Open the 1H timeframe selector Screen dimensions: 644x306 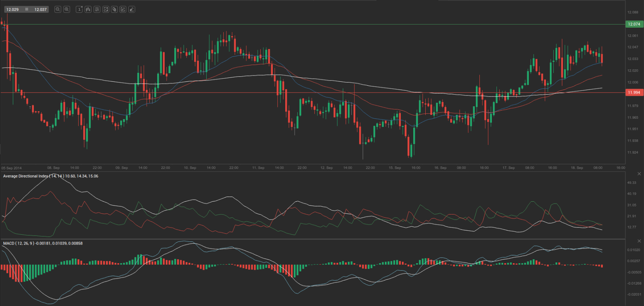tap(79, 9)
